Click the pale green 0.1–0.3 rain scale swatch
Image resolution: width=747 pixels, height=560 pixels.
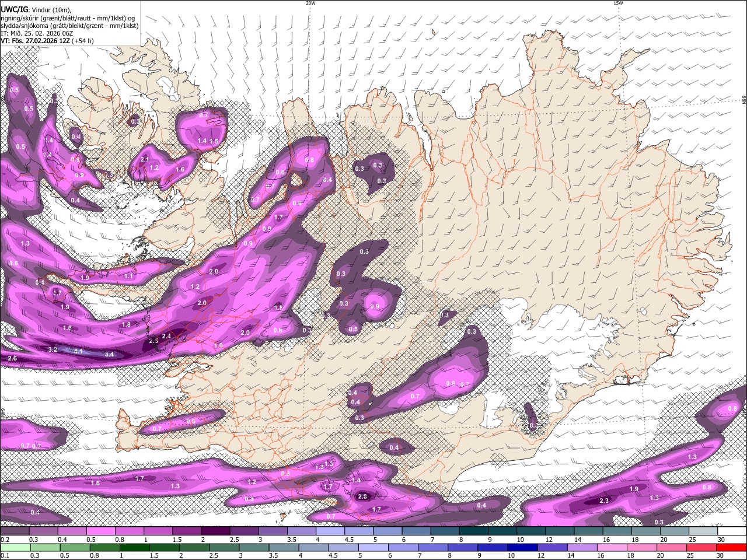click(15, 547)
